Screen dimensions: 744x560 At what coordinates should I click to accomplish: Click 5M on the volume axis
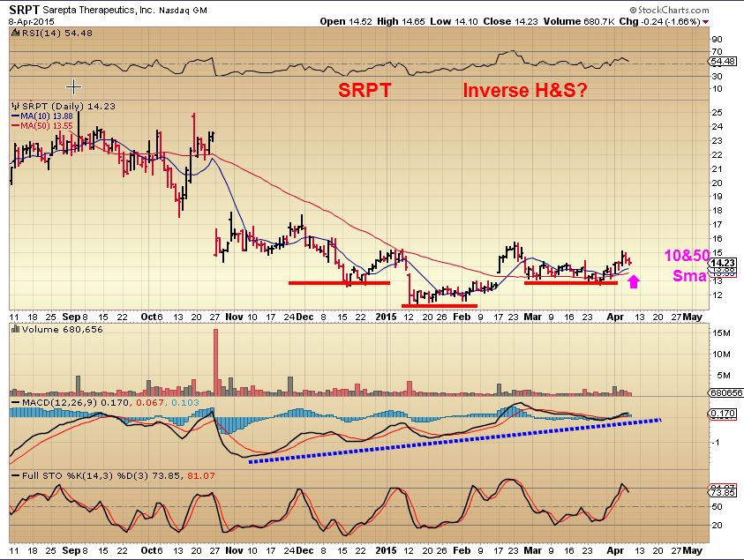click(724, 375)
